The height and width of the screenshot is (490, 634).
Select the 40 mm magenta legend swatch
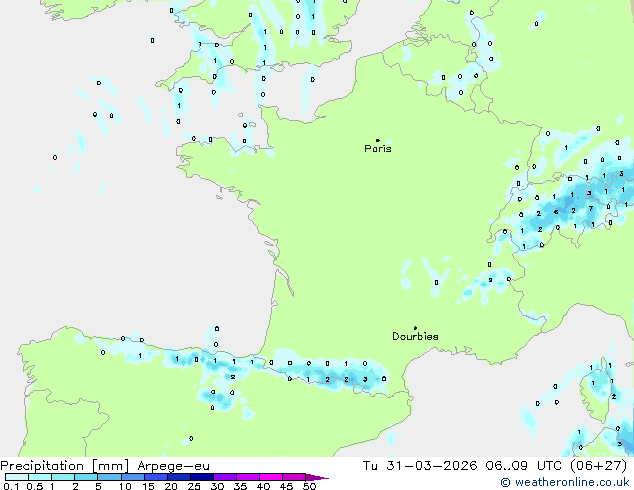pos(271,477)
